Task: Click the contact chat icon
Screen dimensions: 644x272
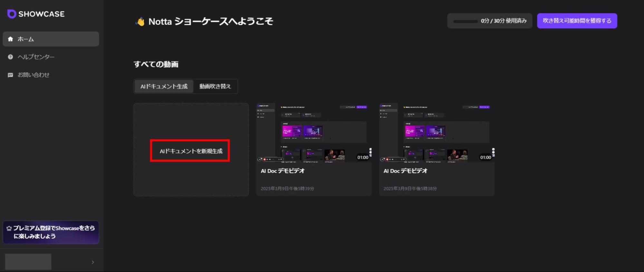Action: click(x=10, y=75)
